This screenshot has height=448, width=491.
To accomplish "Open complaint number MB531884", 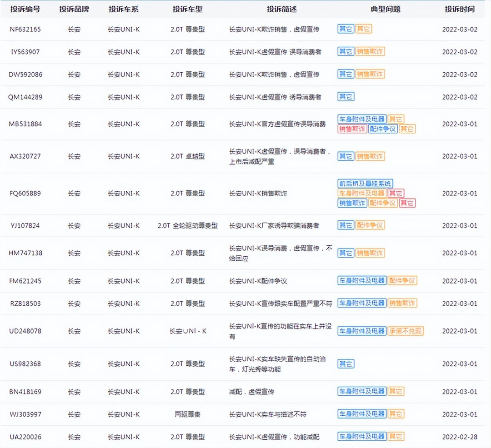I will [x=25, y=124].
